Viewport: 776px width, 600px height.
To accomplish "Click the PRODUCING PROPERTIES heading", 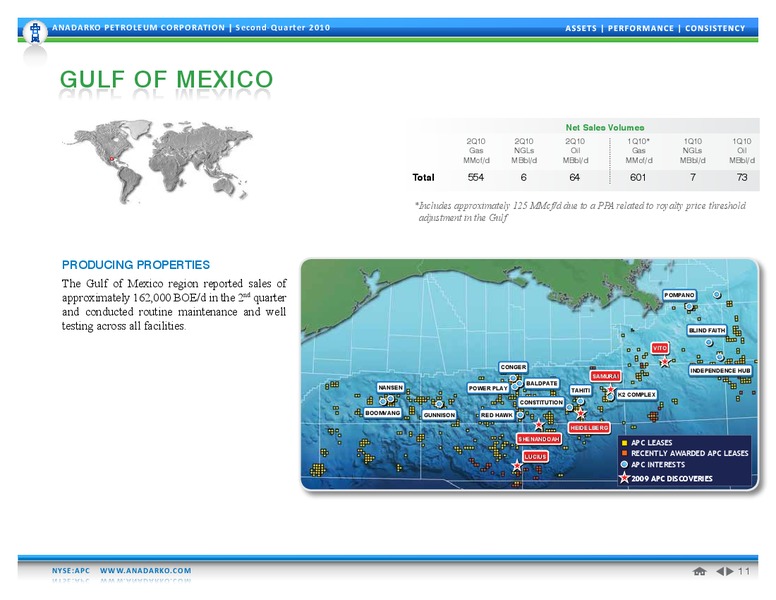I will 136,265.
